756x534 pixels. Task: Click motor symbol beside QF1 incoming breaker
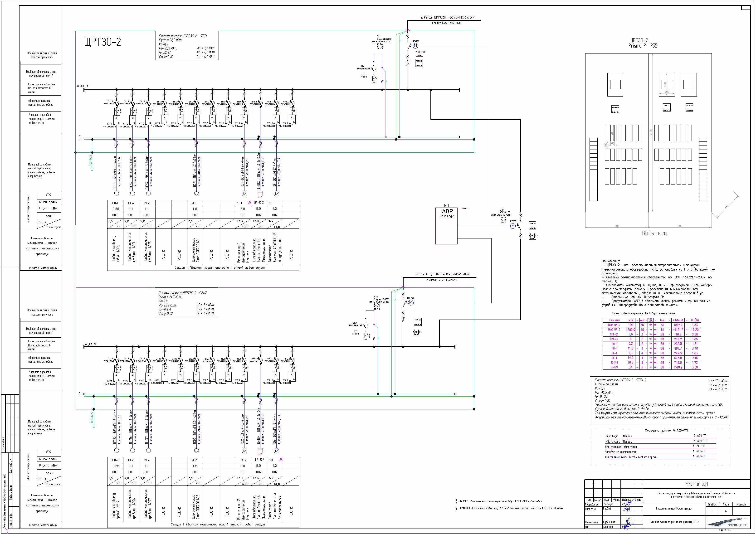click(x=415, y=46)
